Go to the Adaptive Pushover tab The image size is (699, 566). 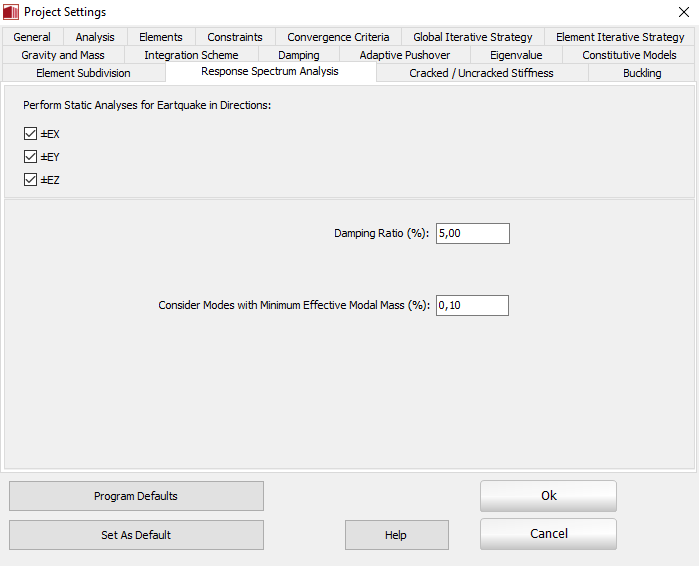click(x=404, y=55)
